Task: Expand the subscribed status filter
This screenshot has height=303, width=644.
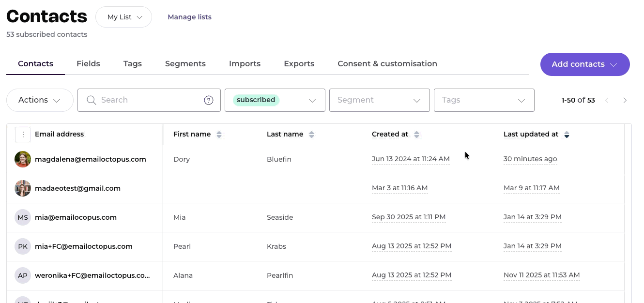Action: pyautogui.click(x=275, y=100)
